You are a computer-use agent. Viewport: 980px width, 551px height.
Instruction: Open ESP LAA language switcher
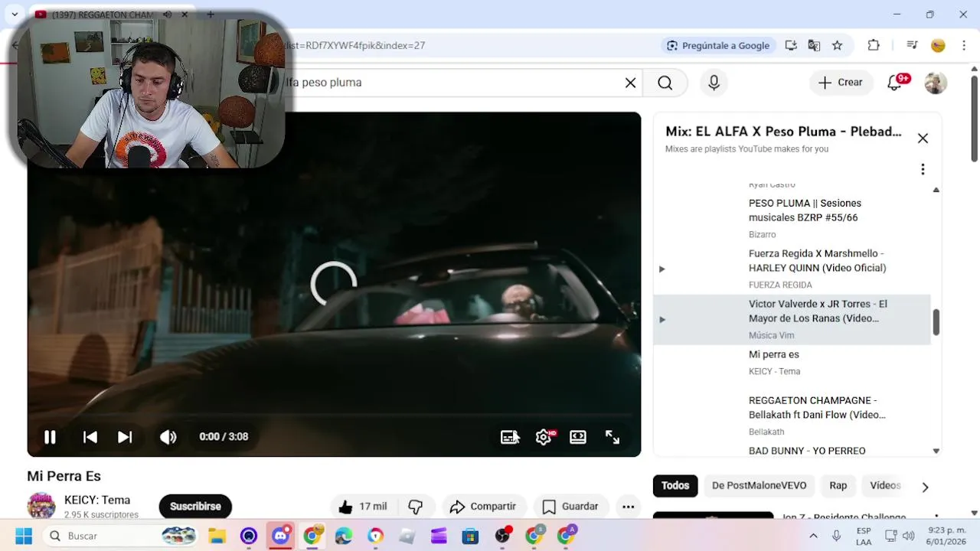point(864,536)
